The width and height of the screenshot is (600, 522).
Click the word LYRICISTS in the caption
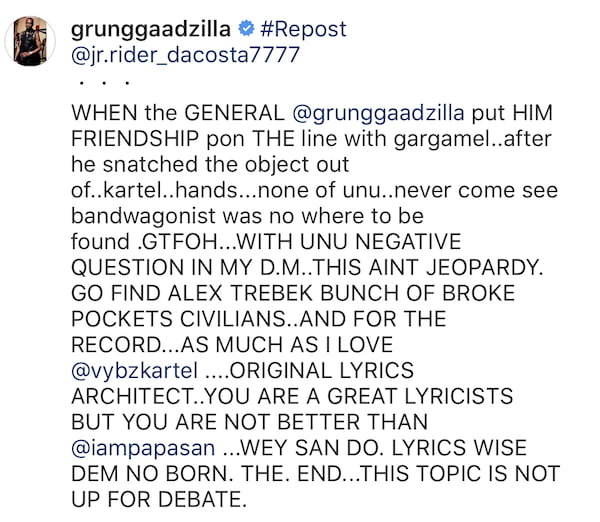459,396
